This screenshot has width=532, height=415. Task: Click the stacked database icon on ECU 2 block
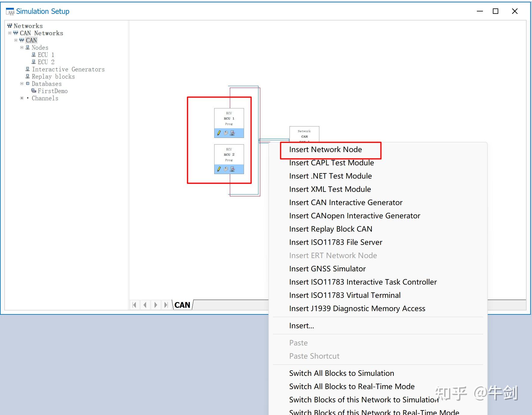click(226, 169)
